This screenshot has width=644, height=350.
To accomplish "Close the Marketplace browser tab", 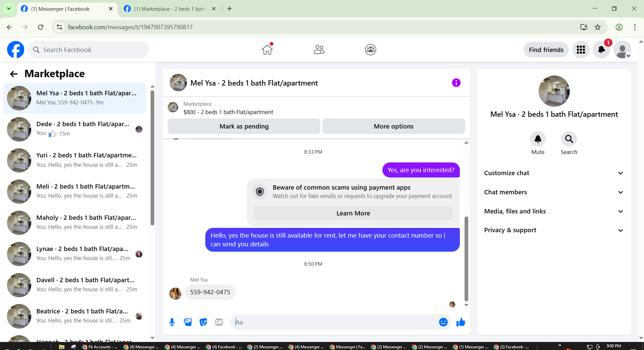I will coord(214,9).
